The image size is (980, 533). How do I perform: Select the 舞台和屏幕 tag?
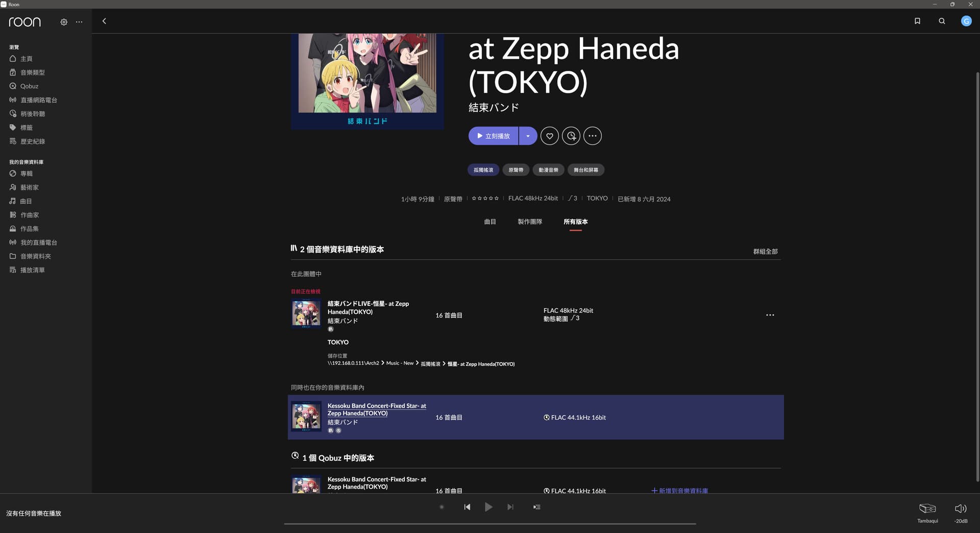(586, 170)
